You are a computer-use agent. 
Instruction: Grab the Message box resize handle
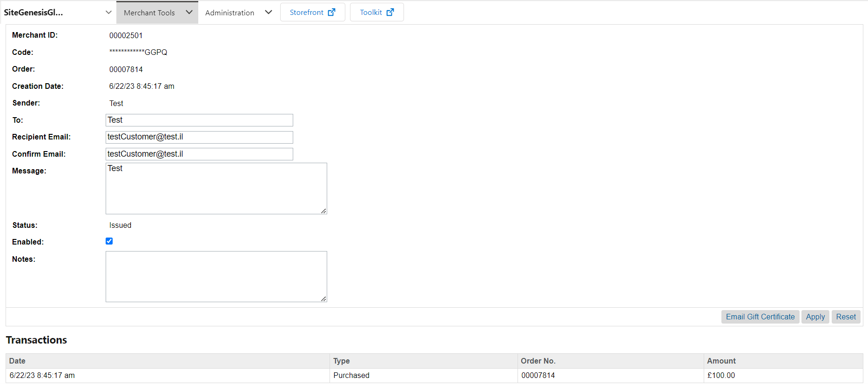click(x=323, y=211)
